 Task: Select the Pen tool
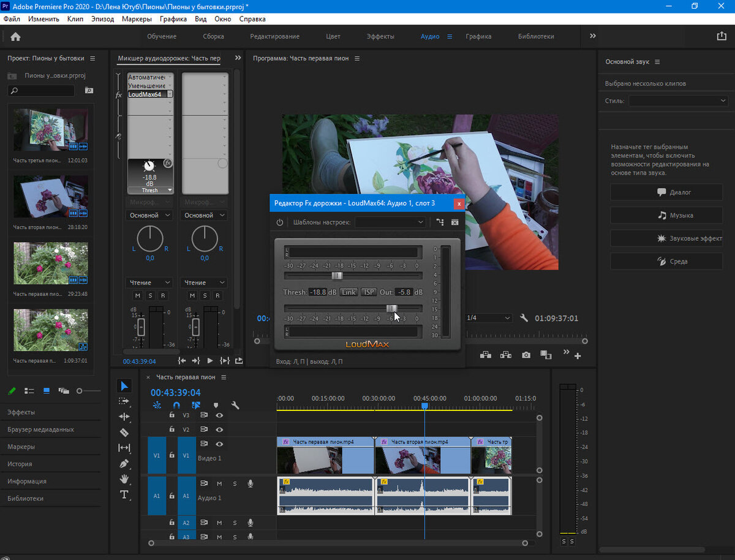[x=124, y=463]
